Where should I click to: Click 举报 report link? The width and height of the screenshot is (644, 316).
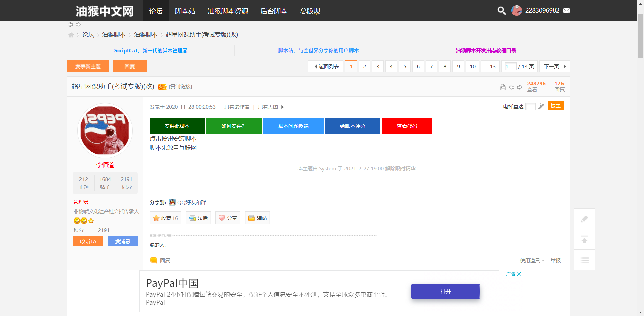tap(556, 260)
